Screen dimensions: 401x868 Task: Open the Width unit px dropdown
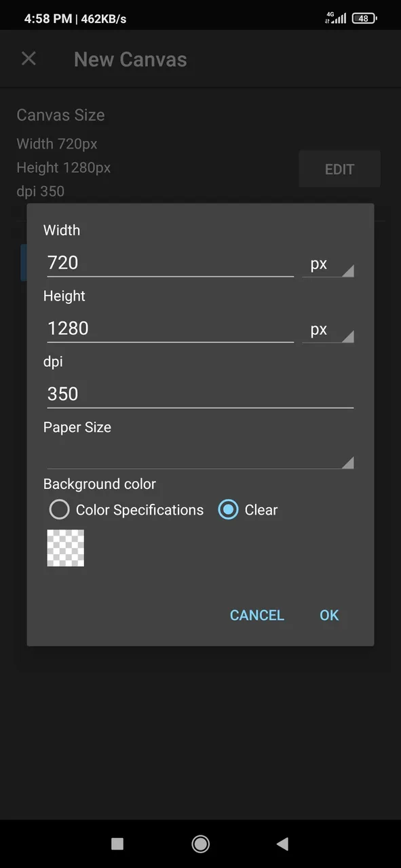click(328, 264)
